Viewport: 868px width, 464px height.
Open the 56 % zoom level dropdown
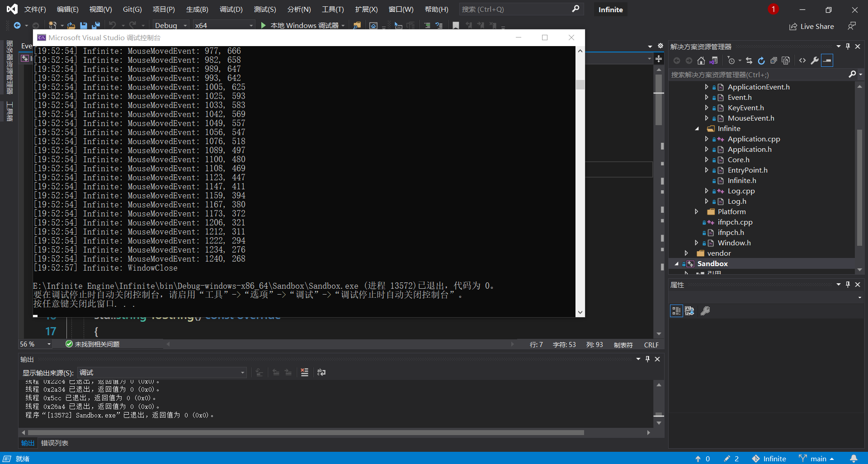pos(35,344)
